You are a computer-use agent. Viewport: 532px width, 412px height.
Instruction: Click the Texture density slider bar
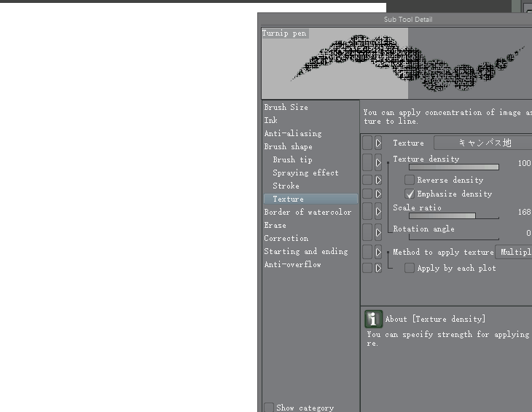(x=453, y=167)
